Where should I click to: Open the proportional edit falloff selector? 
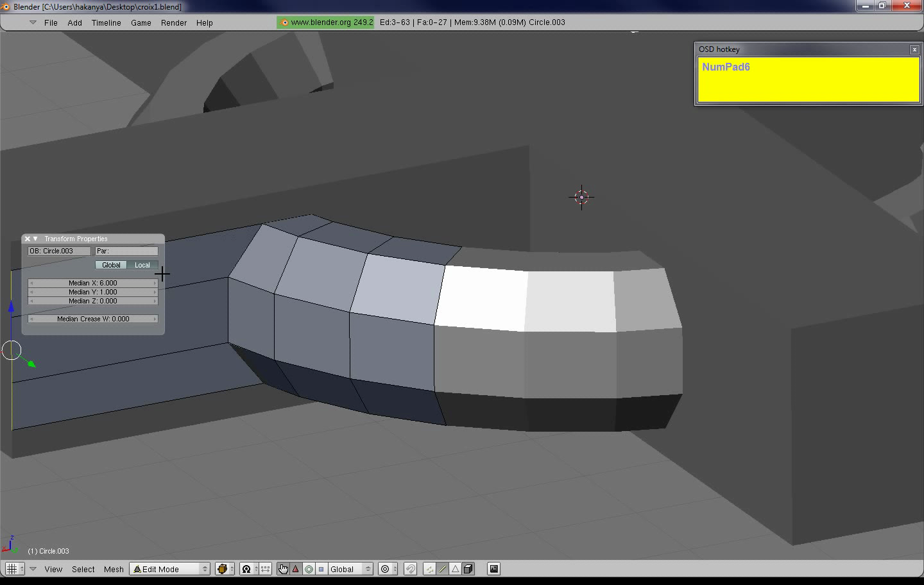tap(388, 569)
